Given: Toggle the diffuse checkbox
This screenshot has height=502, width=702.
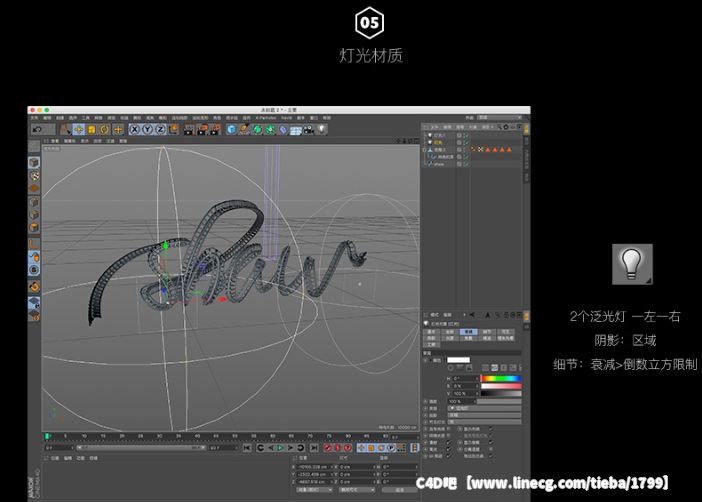Looking at the screenshot, I should pyautogui.click(x=448, y=442).
